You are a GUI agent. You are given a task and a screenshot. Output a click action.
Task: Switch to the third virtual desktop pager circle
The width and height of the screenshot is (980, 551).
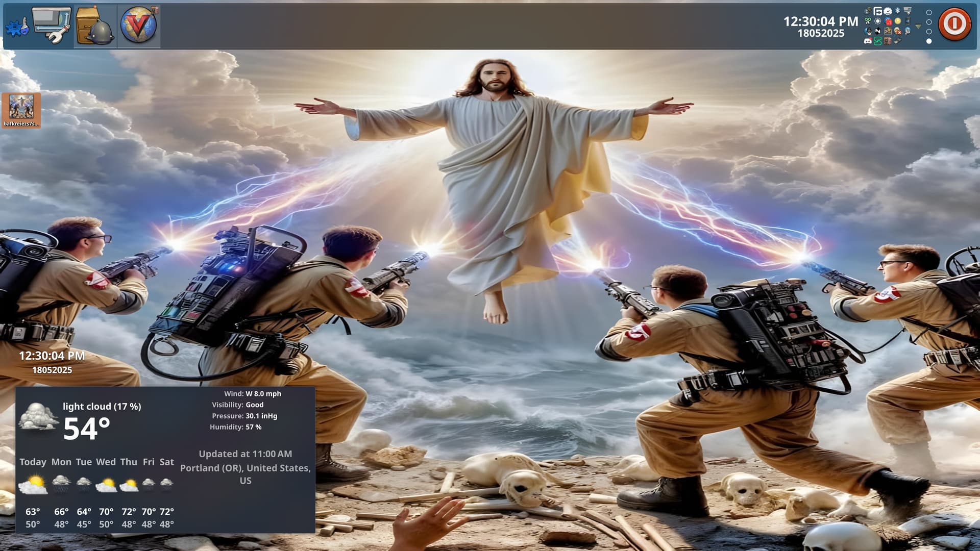click(x=929, y=32)
